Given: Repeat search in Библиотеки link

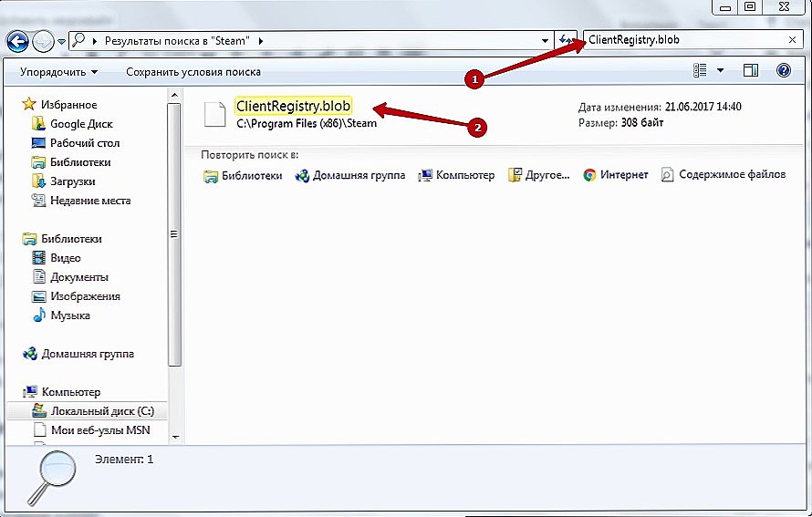Looking at the screenshot, I should click(x=243, y=175).
